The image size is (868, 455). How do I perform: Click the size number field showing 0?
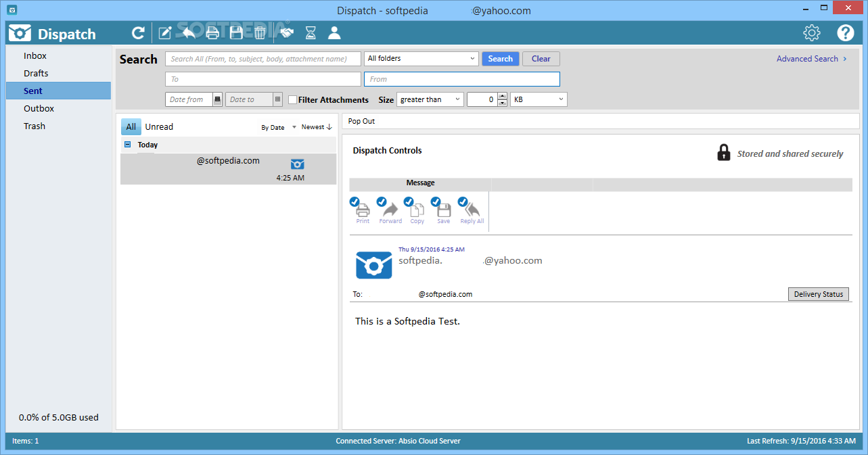(482, 99)
